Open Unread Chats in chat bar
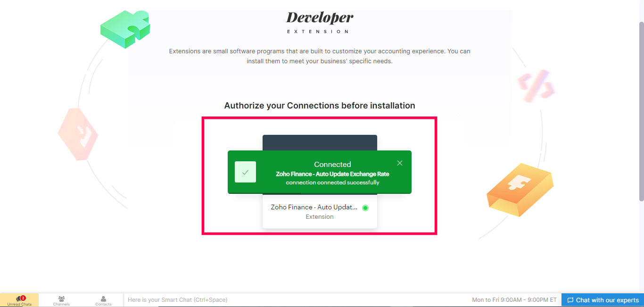The image size is (644, 307). pos(19,300)
